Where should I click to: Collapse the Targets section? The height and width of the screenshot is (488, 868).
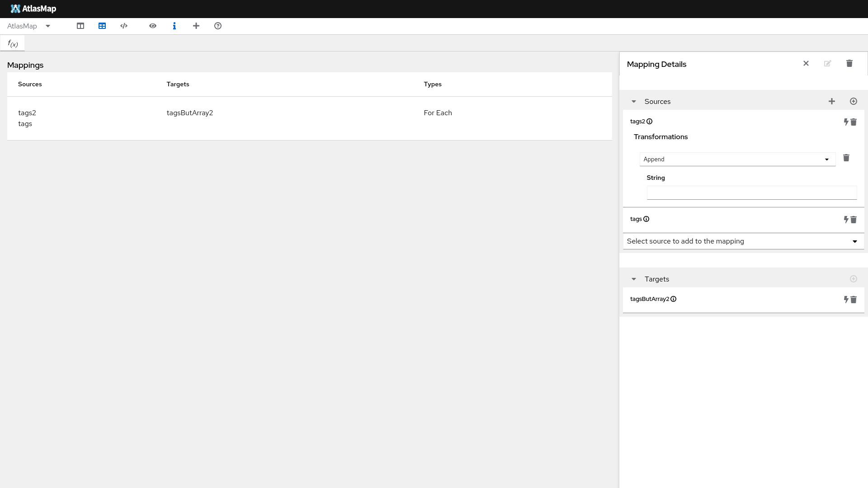[634, 279]
